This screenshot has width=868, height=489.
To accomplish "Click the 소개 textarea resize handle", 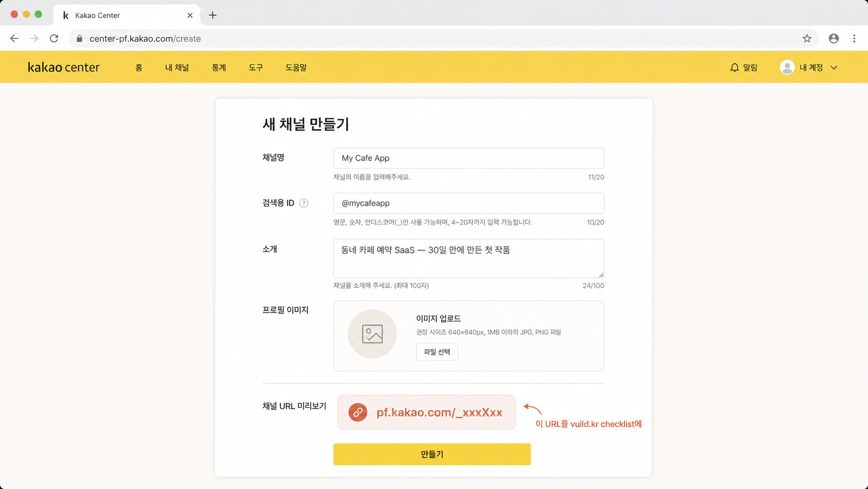I will click(601, 275).
